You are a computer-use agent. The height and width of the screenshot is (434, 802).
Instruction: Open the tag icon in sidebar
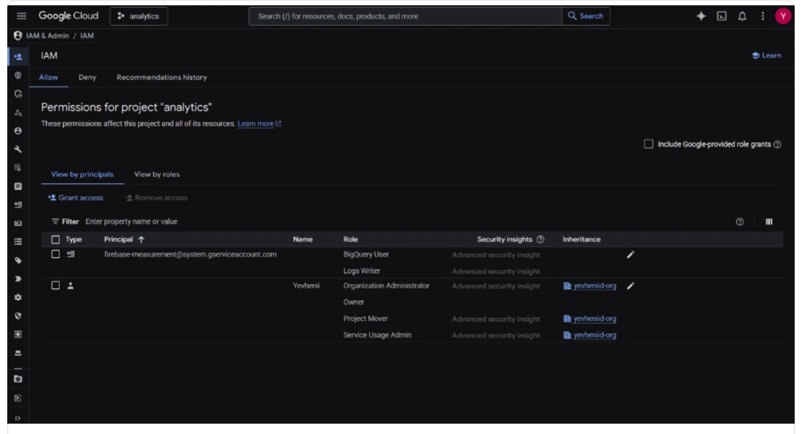tap(18, 260)
